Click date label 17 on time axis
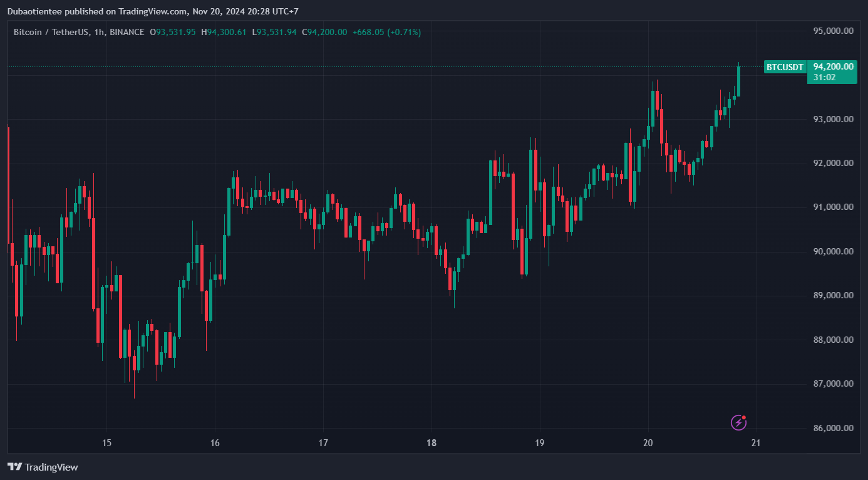The image size is (868, 480). click(323, 443)
